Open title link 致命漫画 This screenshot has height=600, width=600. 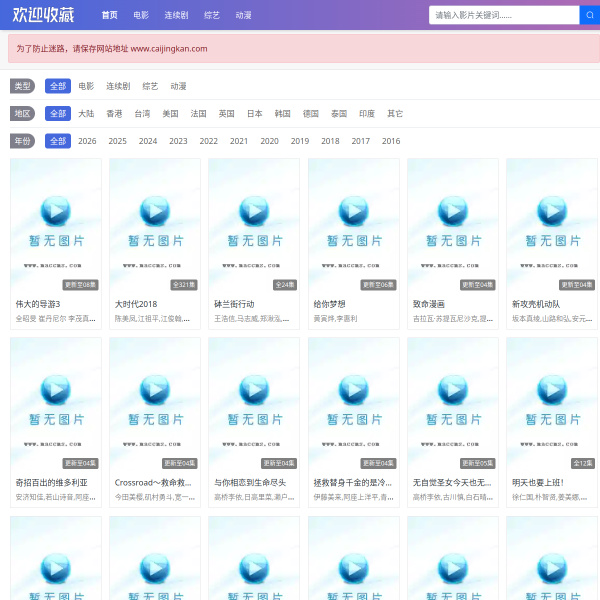429,304
